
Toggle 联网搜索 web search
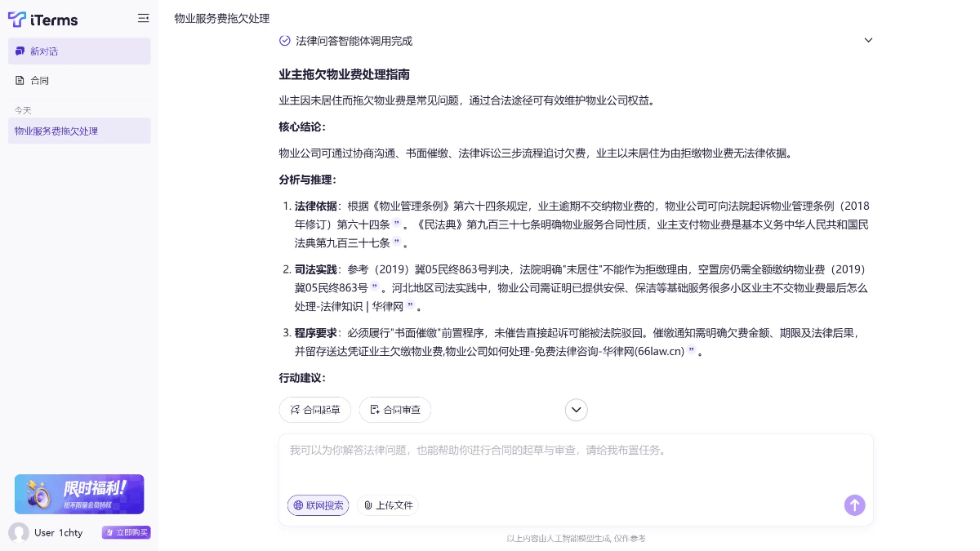pyautogui.click(x=318, y=505)
